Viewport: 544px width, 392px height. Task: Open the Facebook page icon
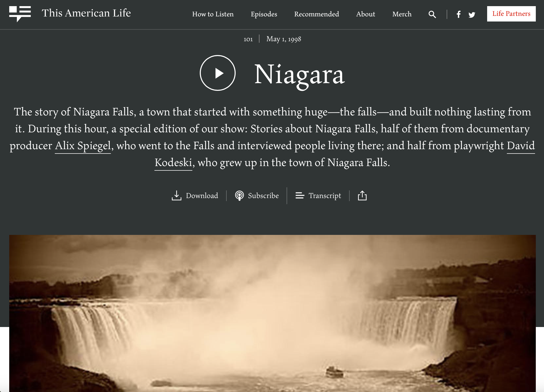tap(458, 14)
